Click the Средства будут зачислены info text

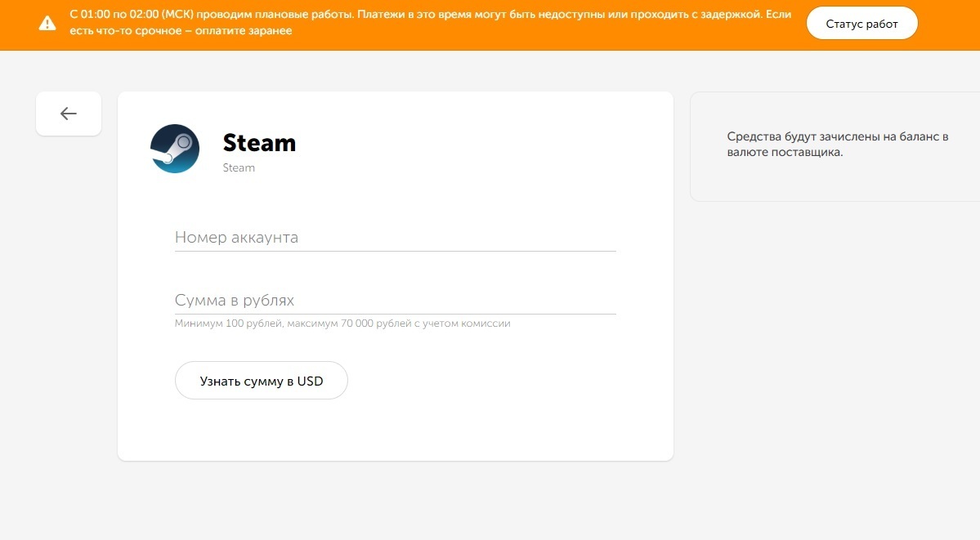pyautogui.click(x=838, y=145)
